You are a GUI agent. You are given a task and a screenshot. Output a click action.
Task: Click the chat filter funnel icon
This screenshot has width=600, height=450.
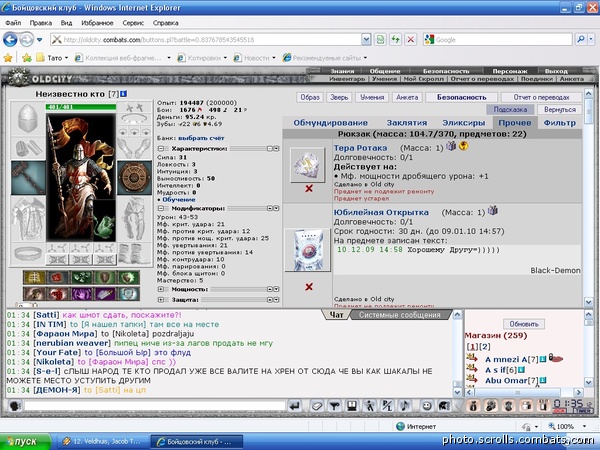334,406
